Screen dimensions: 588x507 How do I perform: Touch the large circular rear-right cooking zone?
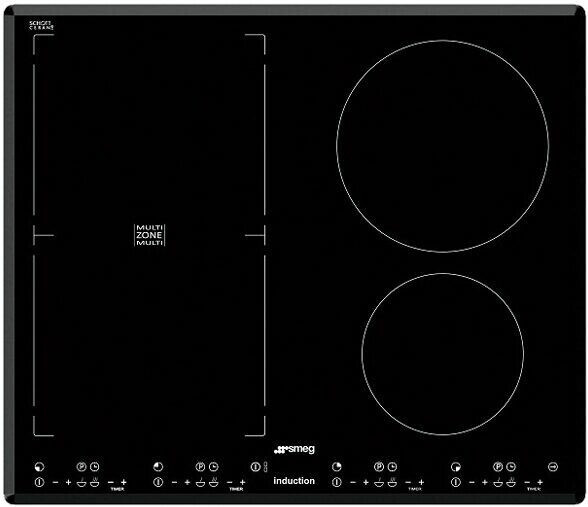[442, 146]
